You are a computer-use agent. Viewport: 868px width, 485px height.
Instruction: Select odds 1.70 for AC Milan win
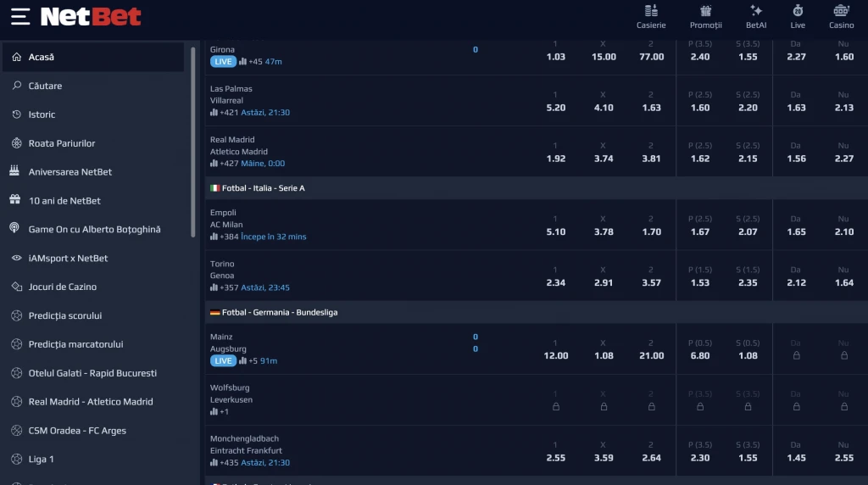tap(651, 231)
